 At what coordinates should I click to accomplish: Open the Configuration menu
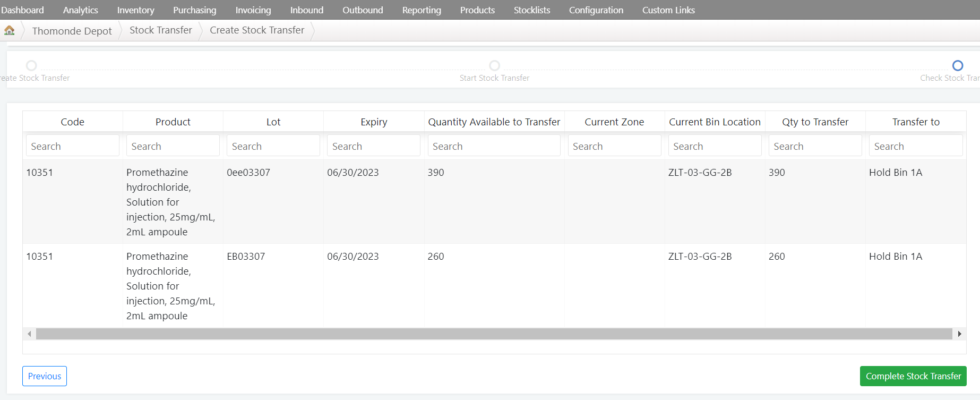tap(596, 10)
